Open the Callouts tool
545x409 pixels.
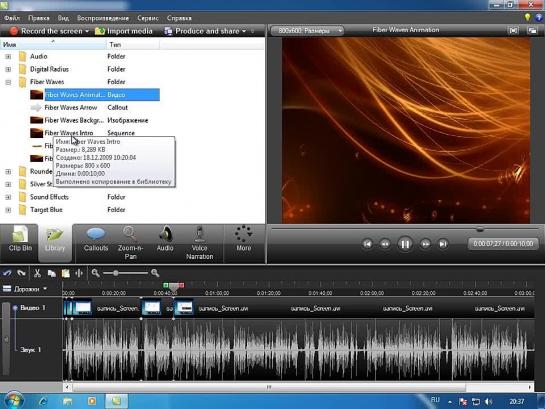pyautogui.click(x=96, y=239)
